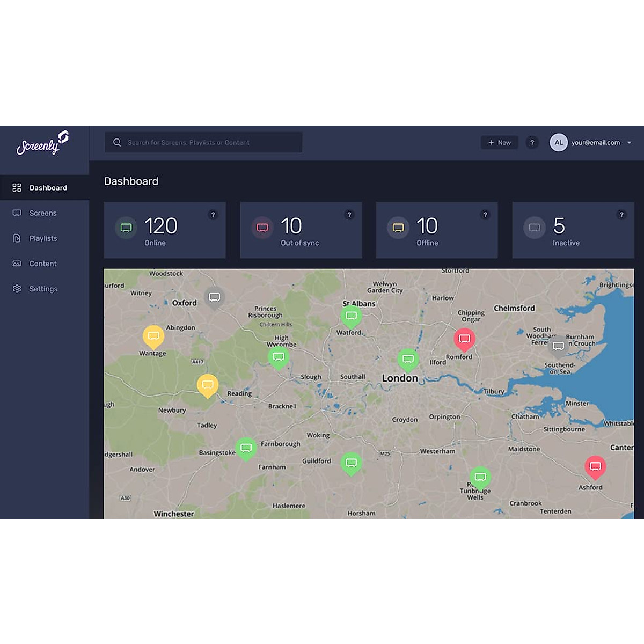Click help icon on Out of sync card
644x644 pixels.
[x=349, y=215]
